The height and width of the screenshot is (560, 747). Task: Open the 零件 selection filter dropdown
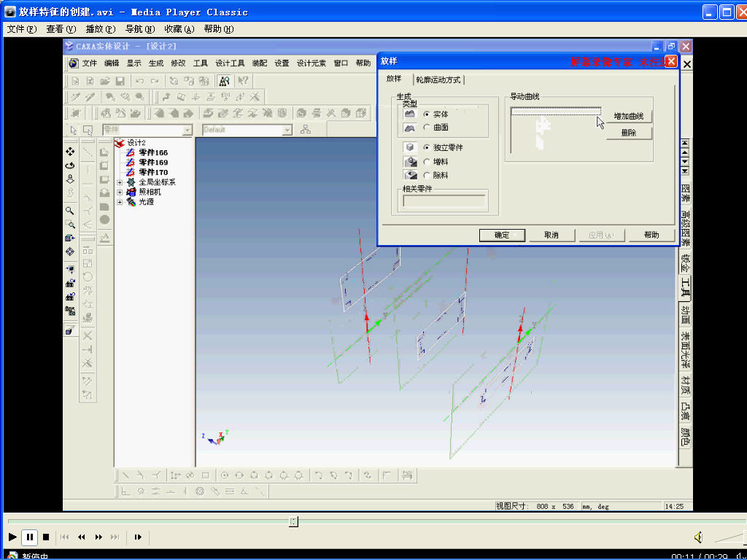pos(187,130)
